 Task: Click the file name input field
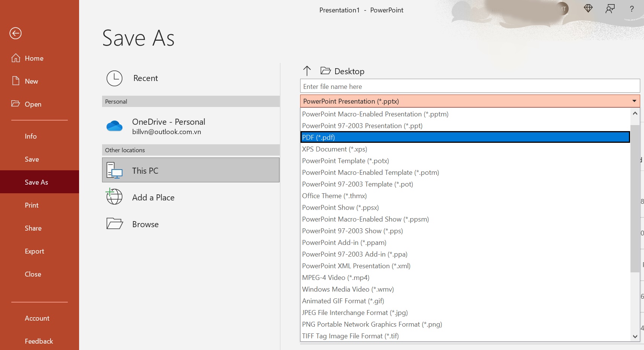(470, 86)
